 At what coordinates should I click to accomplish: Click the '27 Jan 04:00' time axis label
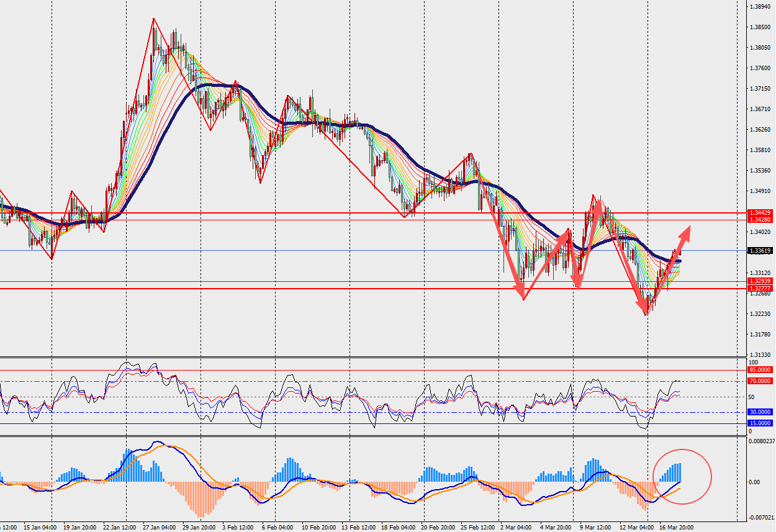tap(160, 528)
